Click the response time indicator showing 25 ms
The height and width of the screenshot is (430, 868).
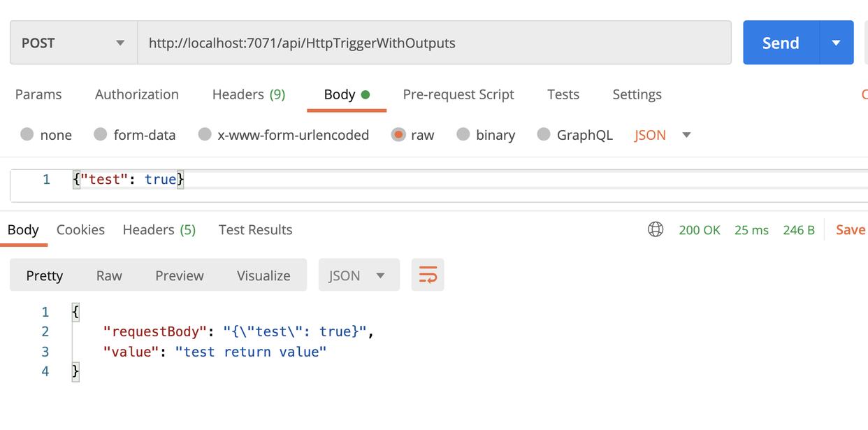751,229
